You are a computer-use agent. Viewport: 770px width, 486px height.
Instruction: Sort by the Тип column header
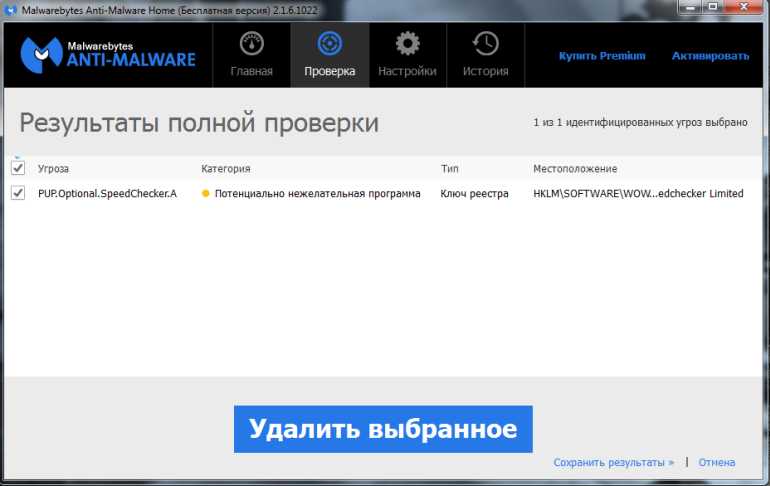[450, 169]
